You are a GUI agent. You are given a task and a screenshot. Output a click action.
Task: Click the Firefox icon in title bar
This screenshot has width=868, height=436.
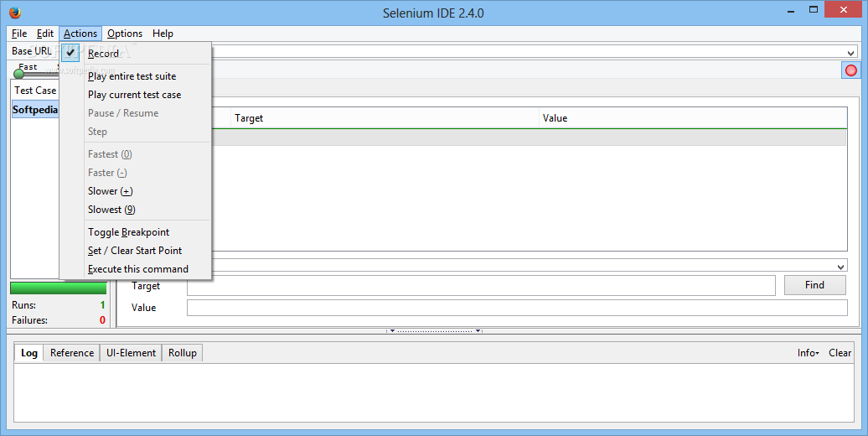click(x=15, y=13)
